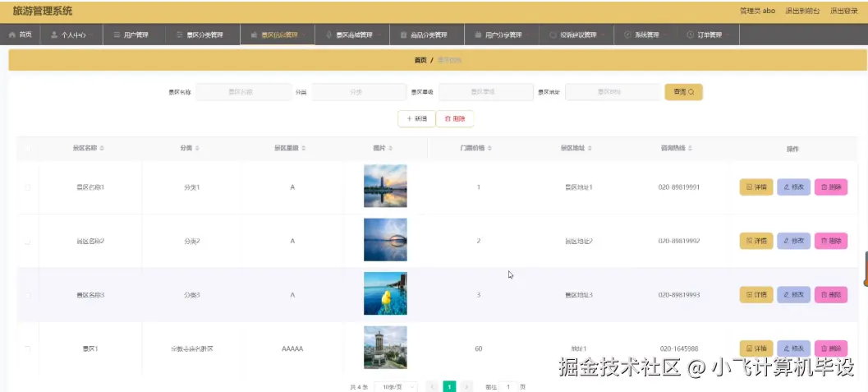Focus the 景区星级 search input field

click(x=486, y=92)
